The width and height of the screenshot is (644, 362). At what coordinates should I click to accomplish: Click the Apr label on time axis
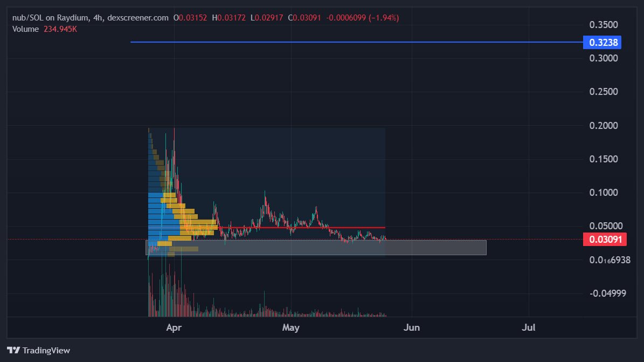point(174,328)
